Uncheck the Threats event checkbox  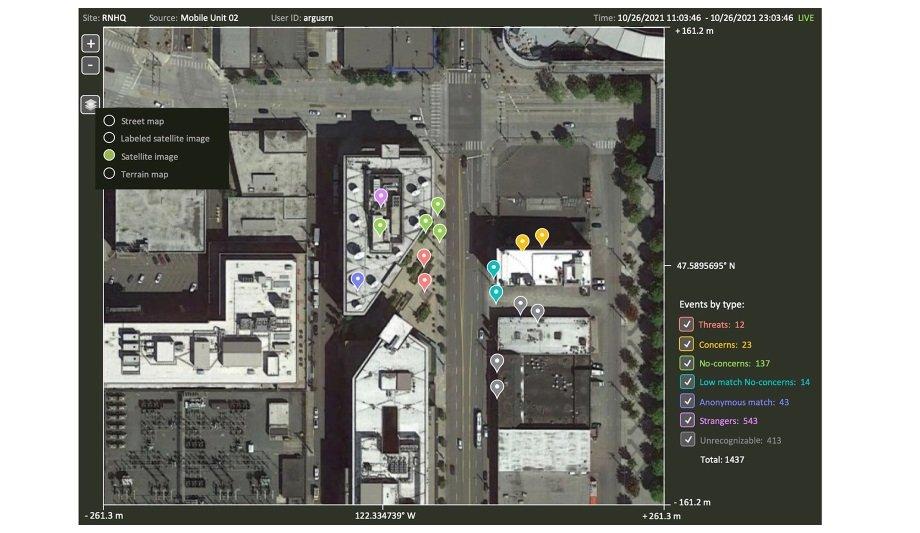(x=686, y=325)
